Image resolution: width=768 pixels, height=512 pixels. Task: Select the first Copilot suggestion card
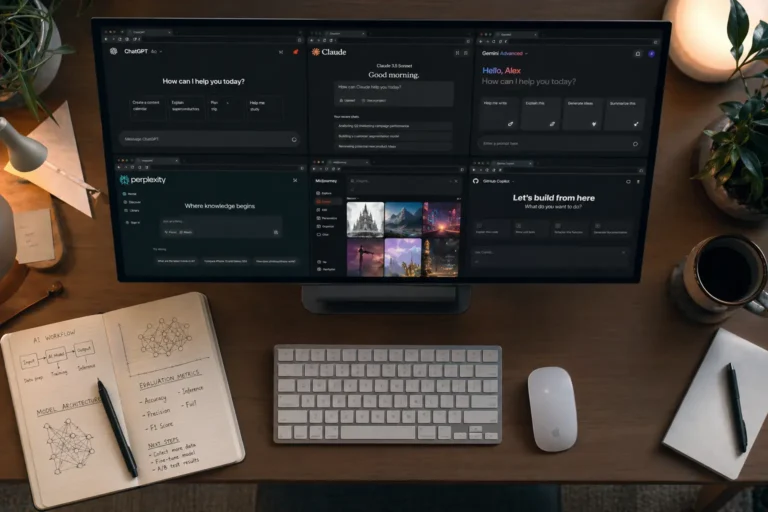click(492, 228)
